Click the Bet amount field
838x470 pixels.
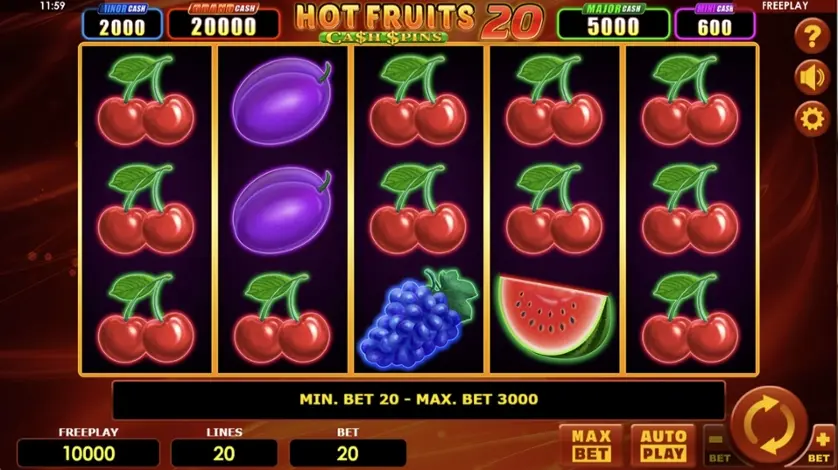click(x=348, y=453)
